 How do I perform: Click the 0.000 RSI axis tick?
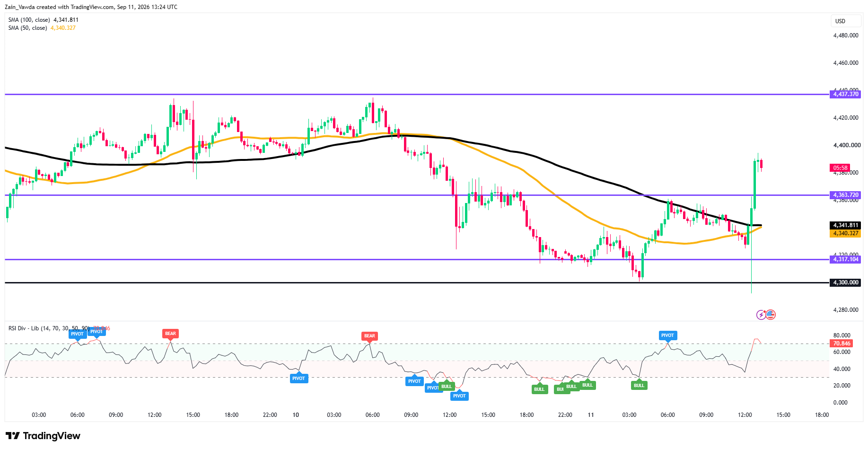(840, 403)
